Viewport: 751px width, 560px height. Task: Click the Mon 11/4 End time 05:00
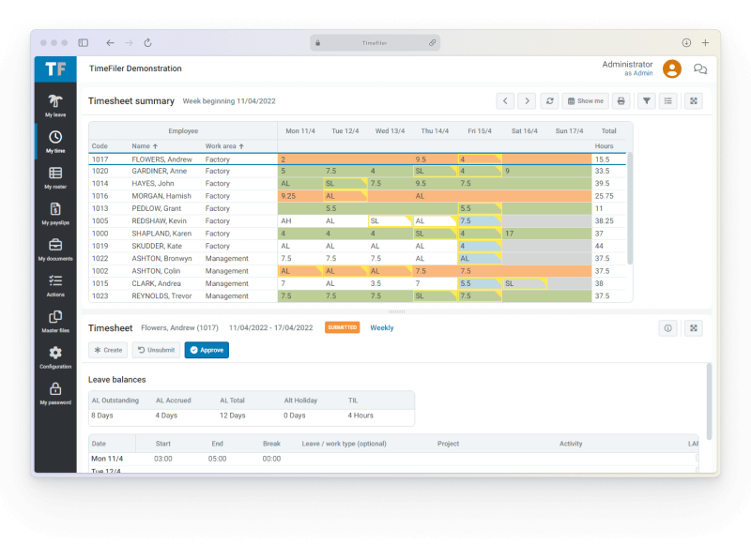coord(217,459)
